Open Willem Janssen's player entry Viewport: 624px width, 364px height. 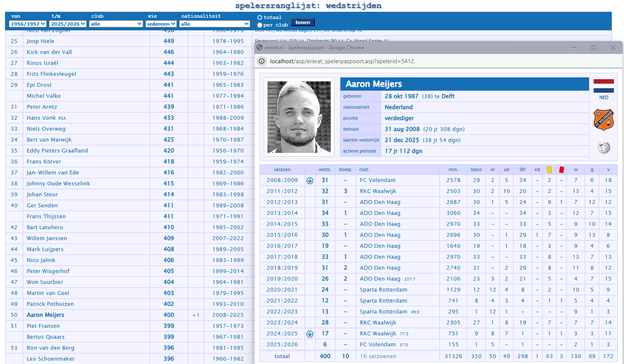[47, 238]
